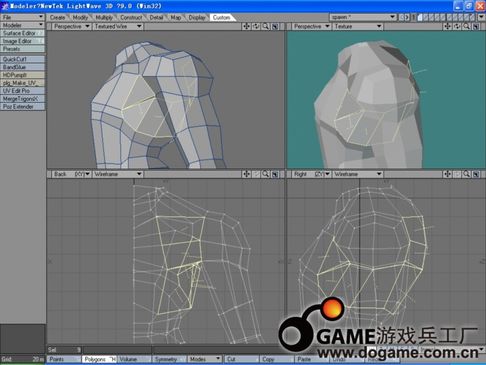Click the previous layer bank arrow
This screenshot has width=486, height=365.
click(401, 17)
